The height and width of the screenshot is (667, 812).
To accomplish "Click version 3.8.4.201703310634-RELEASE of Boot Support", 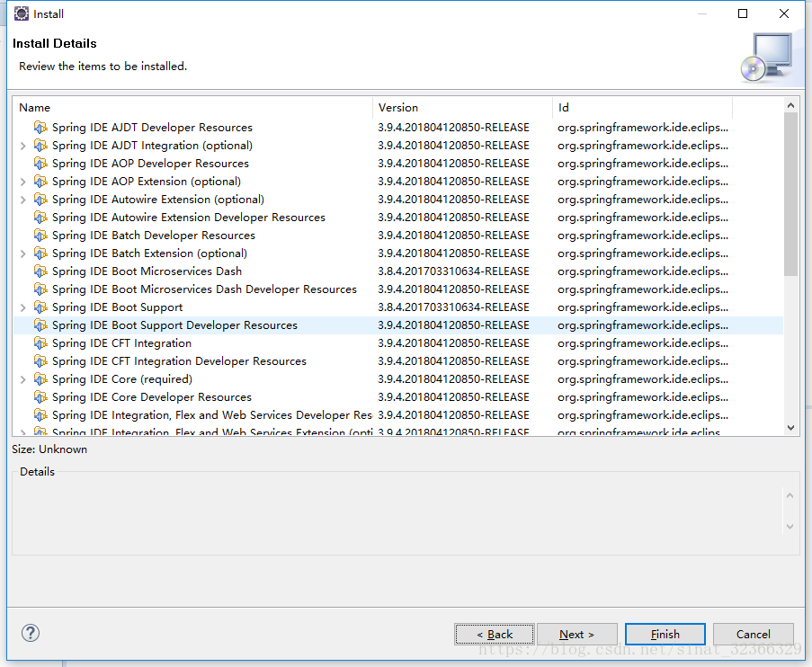I will coord(453,307).
